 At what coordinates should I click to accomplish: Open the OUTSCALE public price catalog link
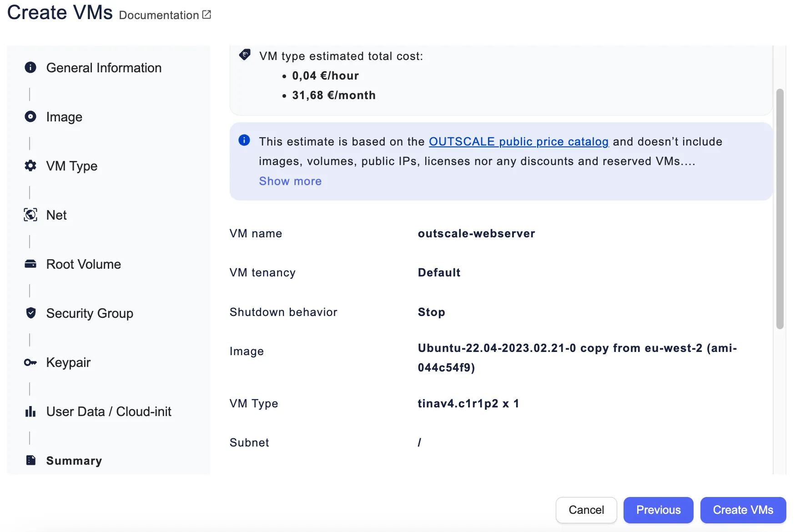[518, 141]
